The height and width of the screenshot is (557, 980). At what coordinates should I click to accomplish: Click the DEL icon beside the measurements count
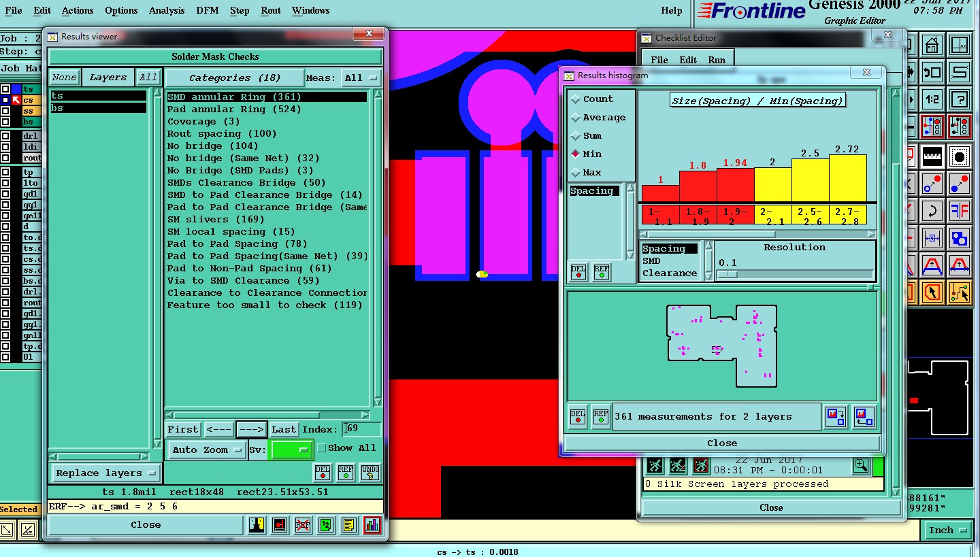pyautogui.click(x=578, y=416)
